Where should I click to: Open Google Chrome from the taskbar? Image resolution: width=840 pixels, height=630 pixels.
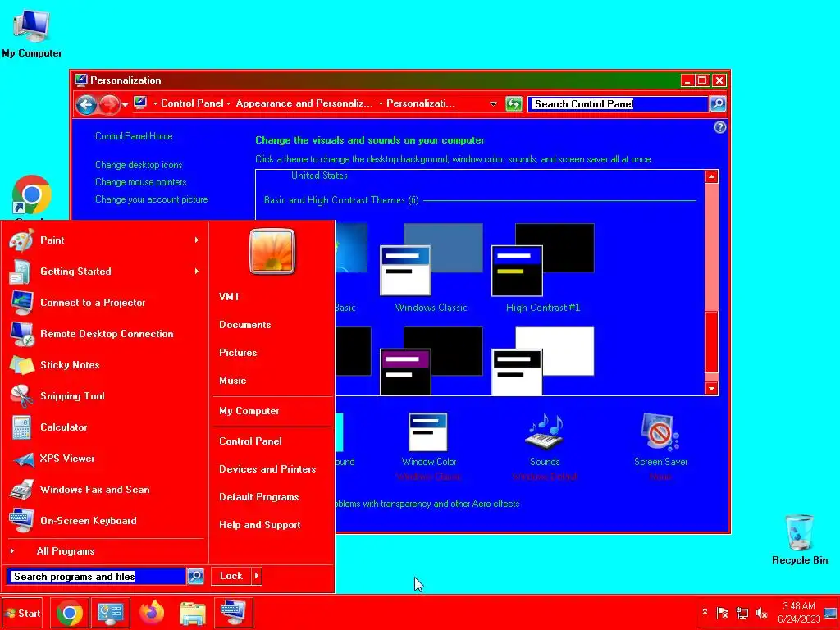(x=70, y=612)
